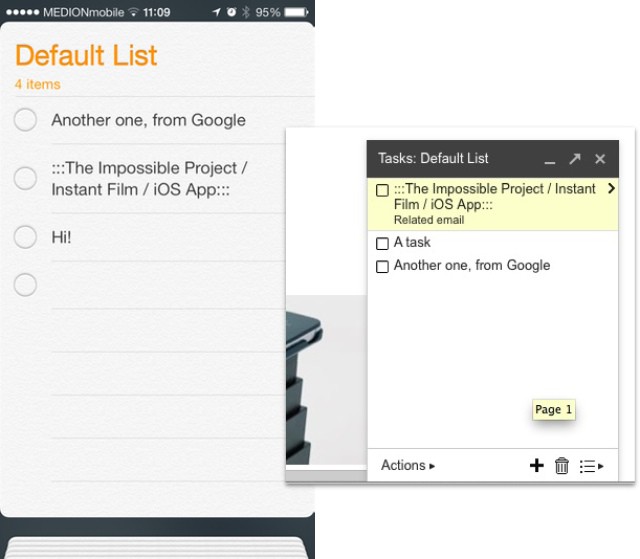Toggle the Impossible Project reminder circle
Viewport: 640px width, 559px height.
point(25,178)
